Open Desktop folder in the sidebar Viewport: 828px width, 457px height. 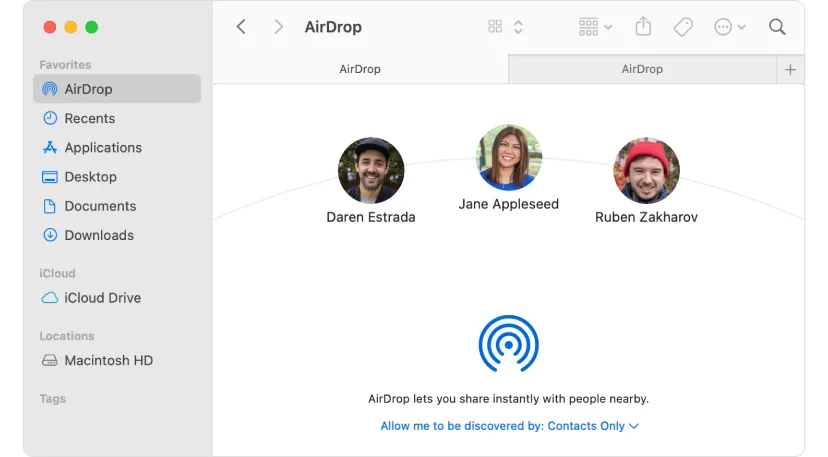tap(117, 177)
